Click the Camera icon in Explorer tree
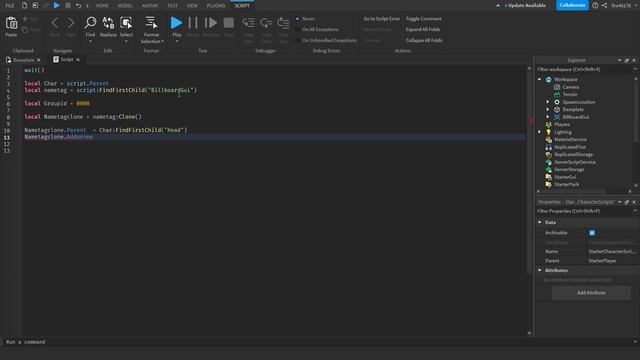 (x=557, y=87)
